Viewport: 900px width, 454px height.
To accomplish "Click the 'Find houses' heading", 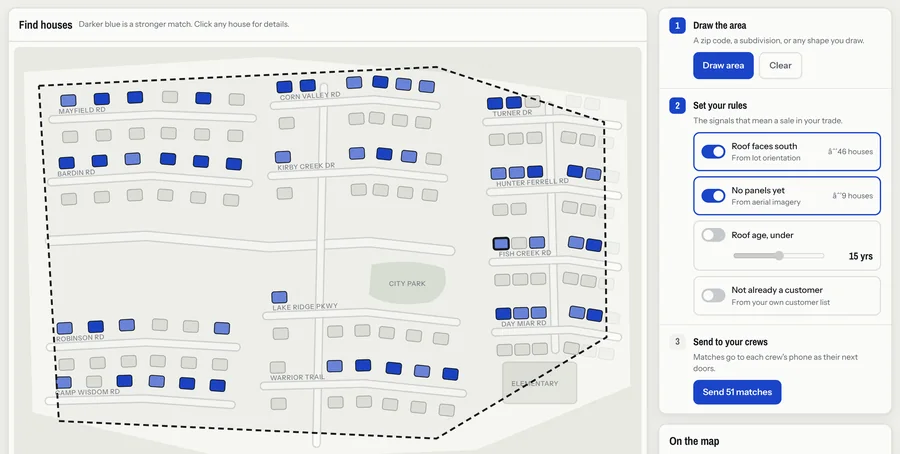I will [45, 25].
